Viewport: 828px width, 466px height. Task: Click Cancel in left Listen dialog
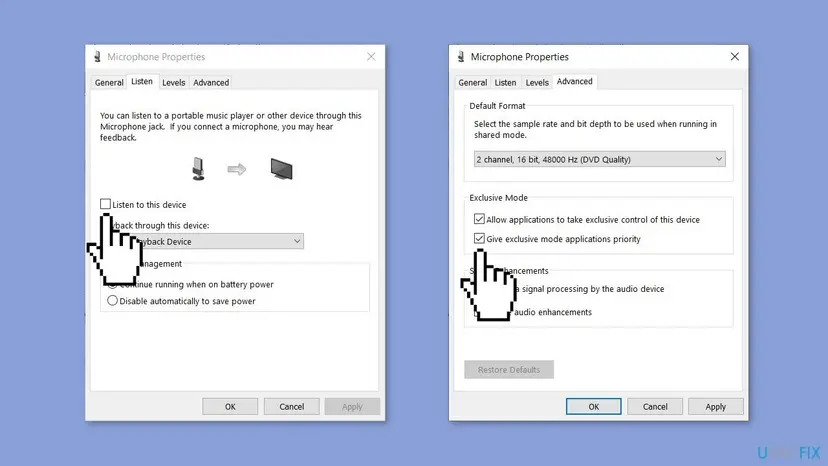(291, 406)
